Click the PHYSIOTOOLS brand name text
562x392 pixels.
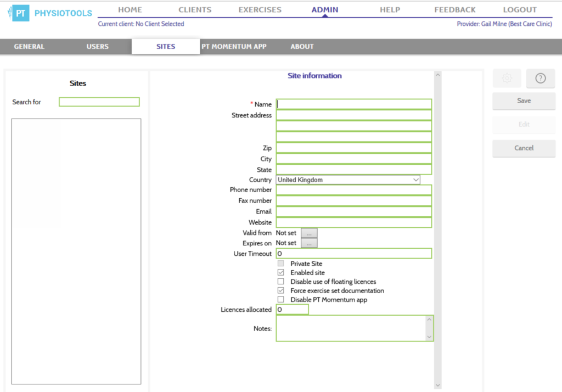[63, 13]
